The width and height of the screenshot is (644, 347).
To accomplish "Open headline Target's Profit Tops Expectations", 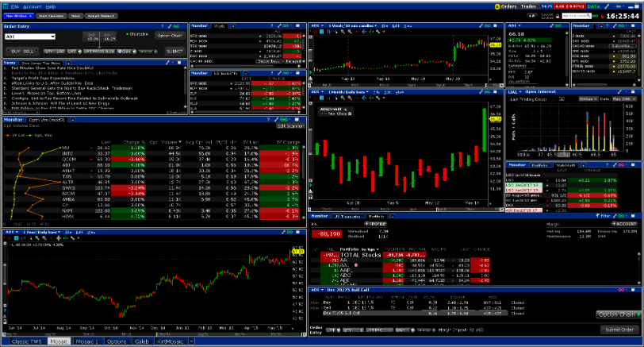I will tap(43, 78).
